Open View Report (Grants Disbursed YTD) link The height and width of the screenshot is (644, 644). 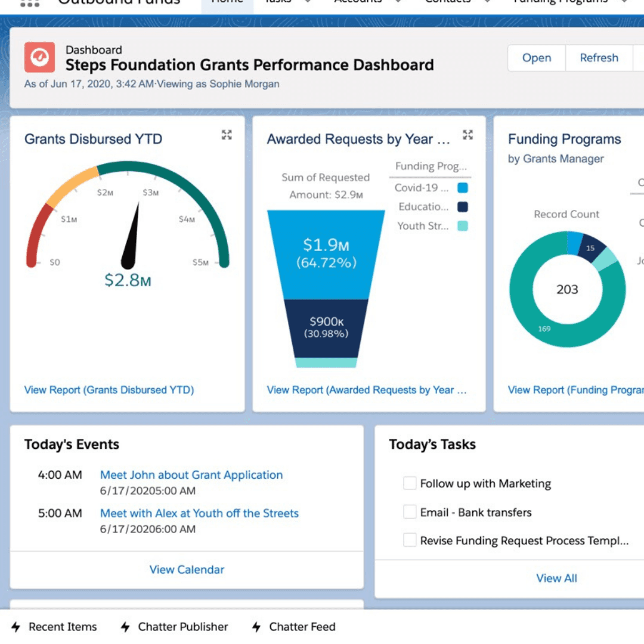coord(109,390)
